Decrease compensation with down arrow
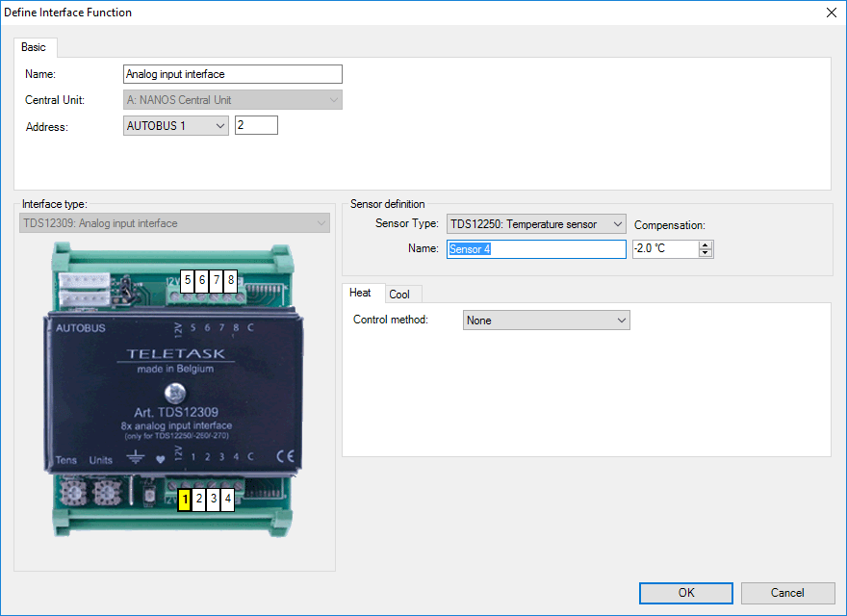The image size is (847, 616). coord(706,253)
